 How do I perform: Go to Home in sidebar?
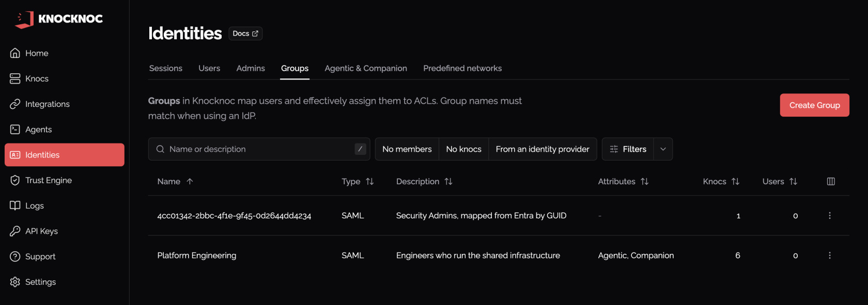65,53
